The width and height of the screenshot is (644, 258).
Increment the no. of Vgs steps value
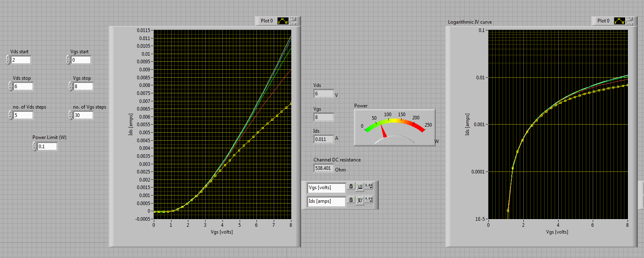[x=71, y=113]
